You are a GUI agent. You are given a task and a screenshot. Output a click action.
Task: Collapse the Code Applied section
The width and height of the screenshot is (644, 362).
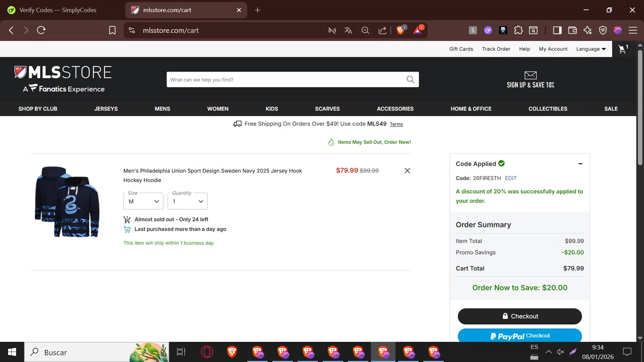point(580,164)
